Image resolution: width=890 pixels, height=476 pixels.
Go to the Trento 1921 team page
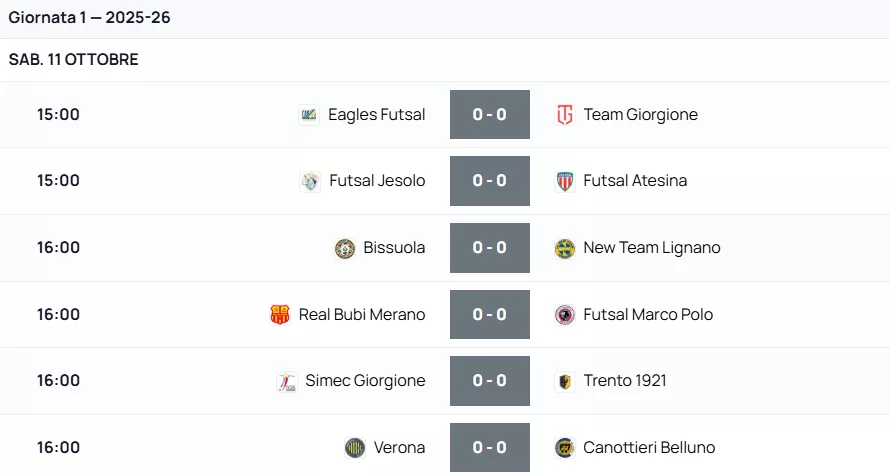[625, 381]
